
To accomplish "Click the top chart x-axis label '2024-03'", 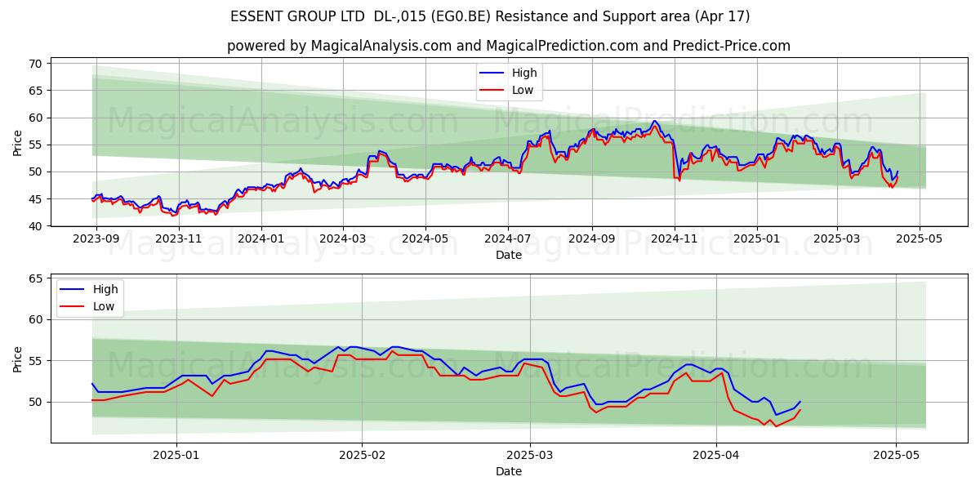I will click(342, 239).
